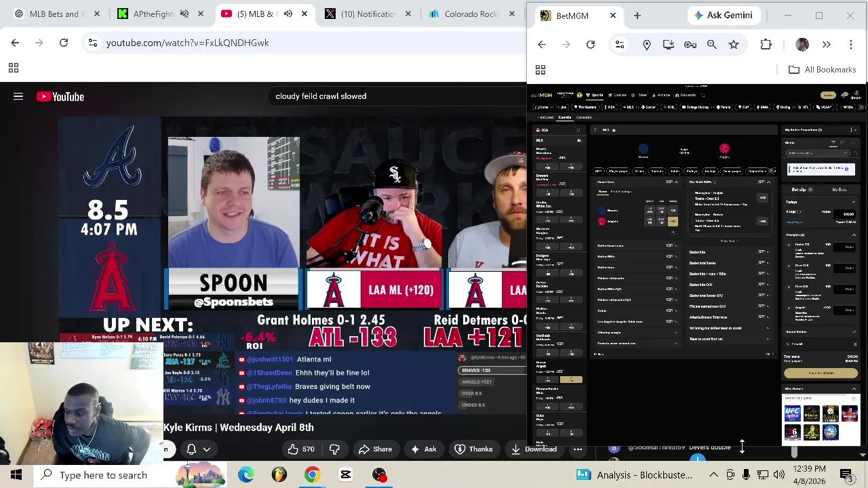Screen dimensions: 868x488
Task: Click location permission icon in BetMGM address bar
Action: [647, 45]
